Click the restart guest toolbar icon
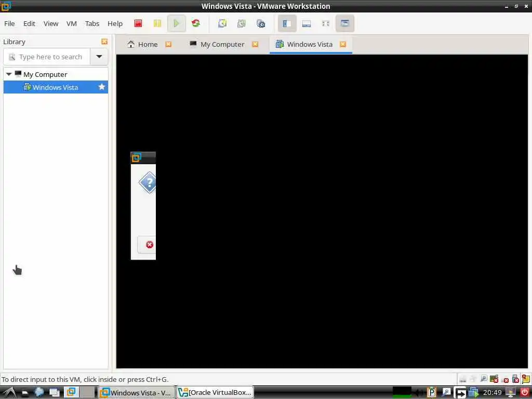This screenshot has width=532, height=399. (196, 23)
